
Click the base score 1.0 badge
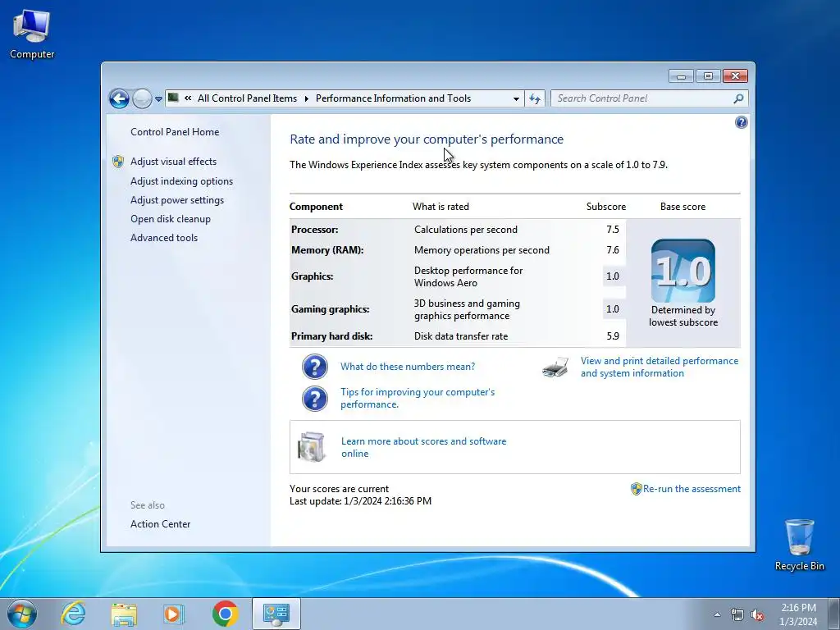(683, 271)
